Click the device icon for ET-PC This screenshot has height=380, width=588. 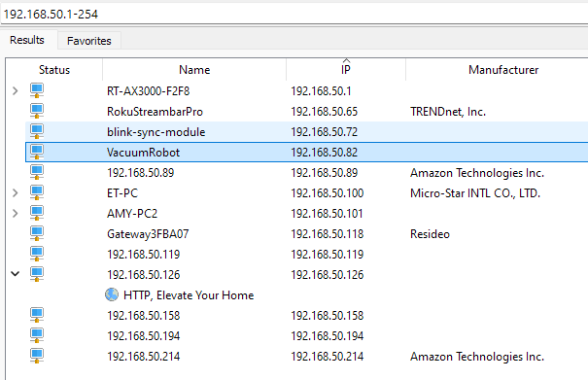[x=37, y=192]
